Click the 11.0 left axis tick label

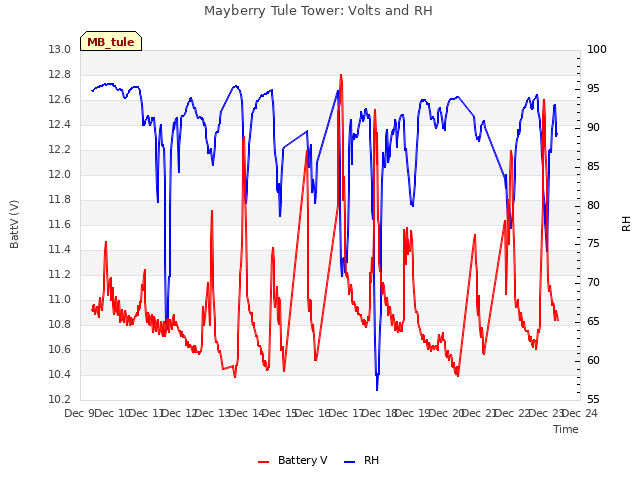coord(60,300)
